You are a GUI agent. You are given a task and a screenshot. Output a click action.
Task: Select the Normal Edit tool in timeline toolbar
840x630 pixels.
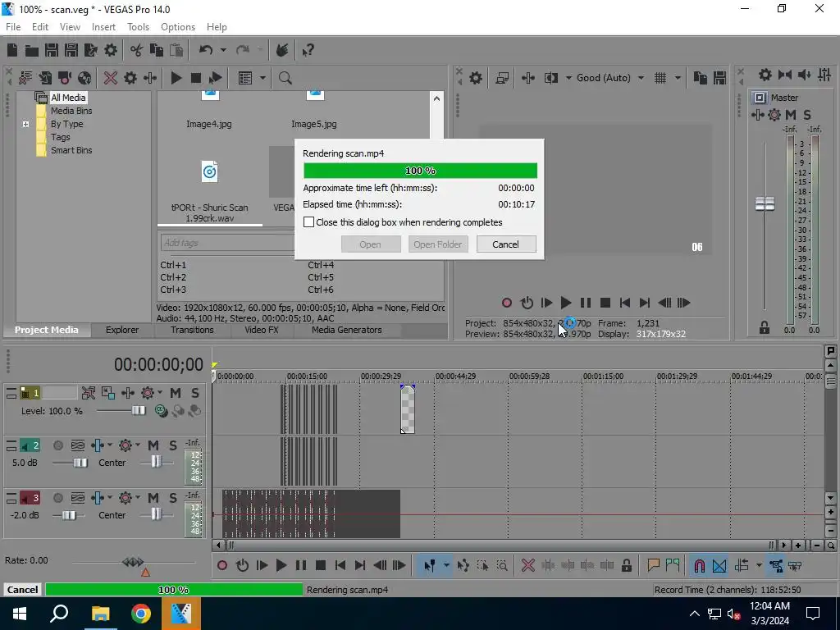click(x=430, y=565)
